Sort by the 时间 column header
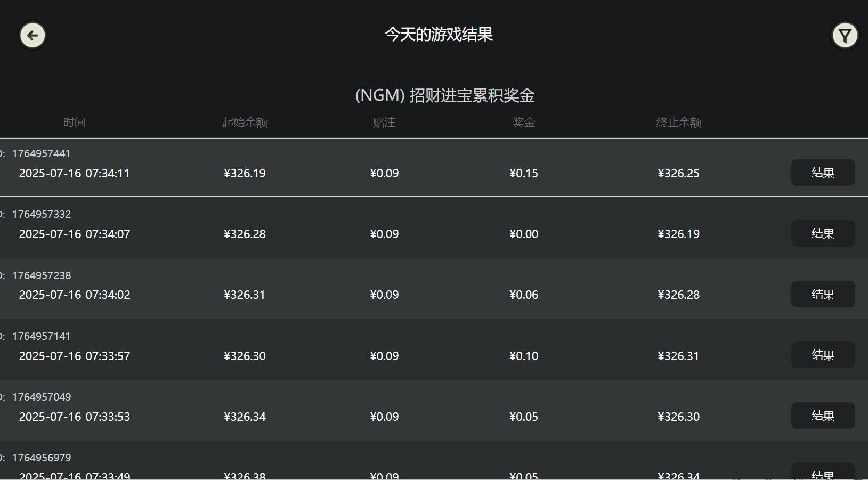This screenshot has height=480, width=868. click(x=75, y=122)
